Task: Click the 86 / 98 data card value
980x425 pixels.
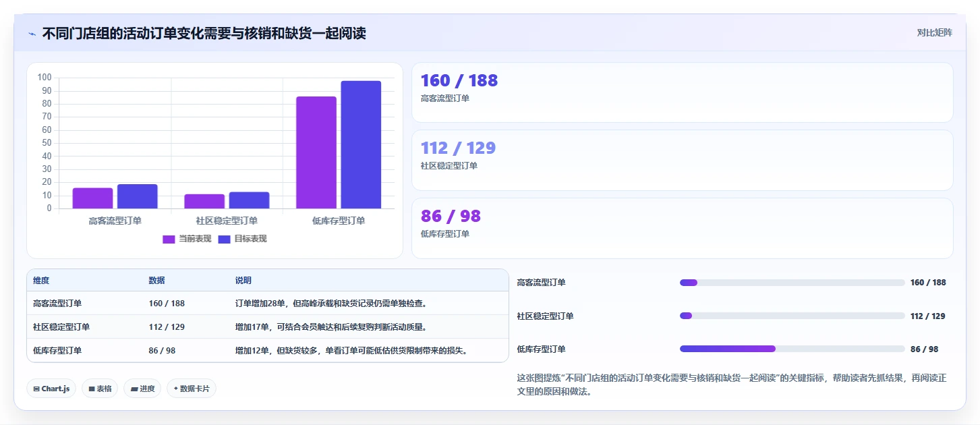Action: 451,216
